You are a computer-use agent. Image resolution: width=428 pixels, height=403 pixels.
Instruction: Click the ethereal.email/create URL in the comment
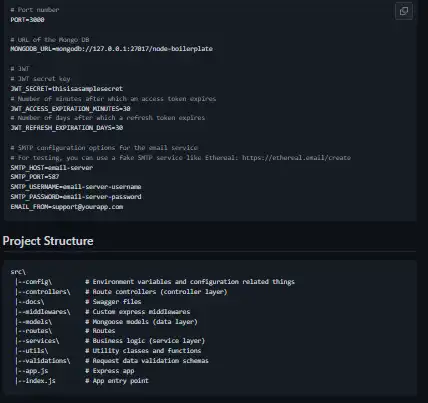[296, 158]
